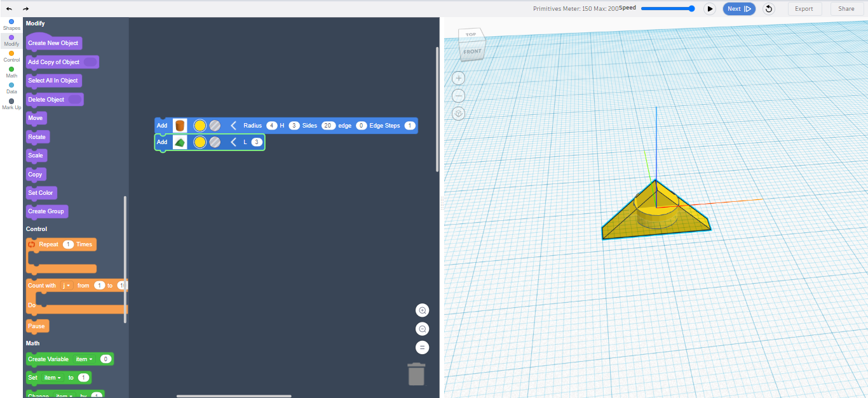Open Create Variable item dropdown
This screenshot has width=868, height=398.
click(84, 359)
